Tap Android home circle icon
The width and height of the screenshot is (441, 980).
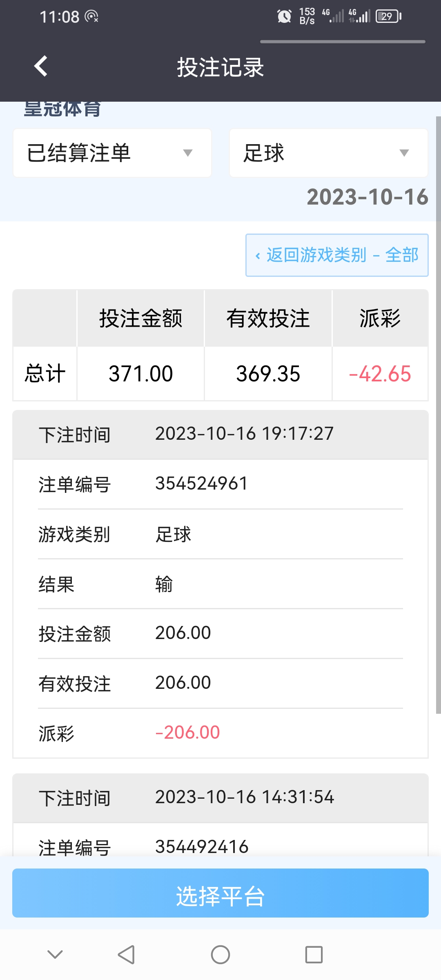click(220, 955)
